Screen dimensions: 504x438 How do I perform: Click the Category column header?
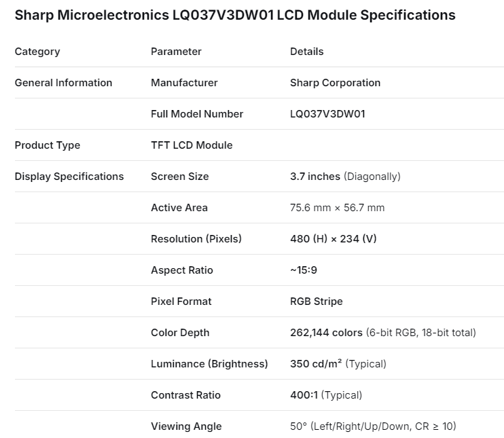pyautogui.click(x=37, y=52)
